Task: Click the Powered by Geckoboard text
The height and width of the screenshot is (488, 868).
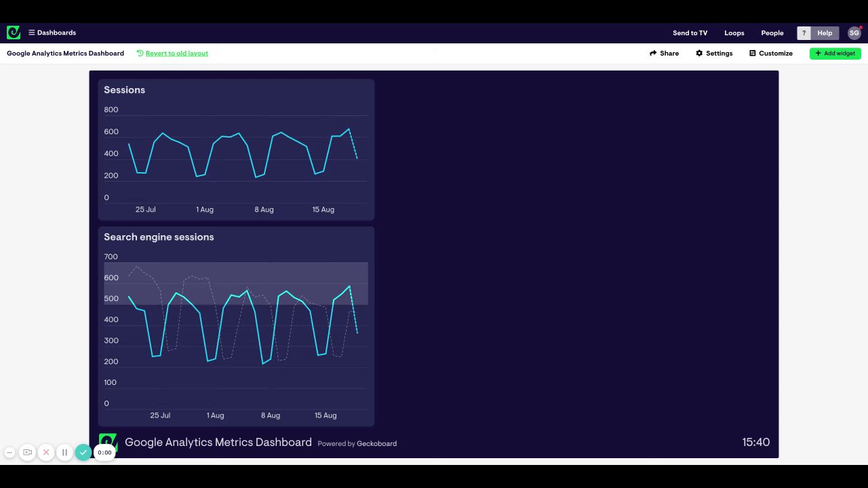Action: click(x=357, y=443)
